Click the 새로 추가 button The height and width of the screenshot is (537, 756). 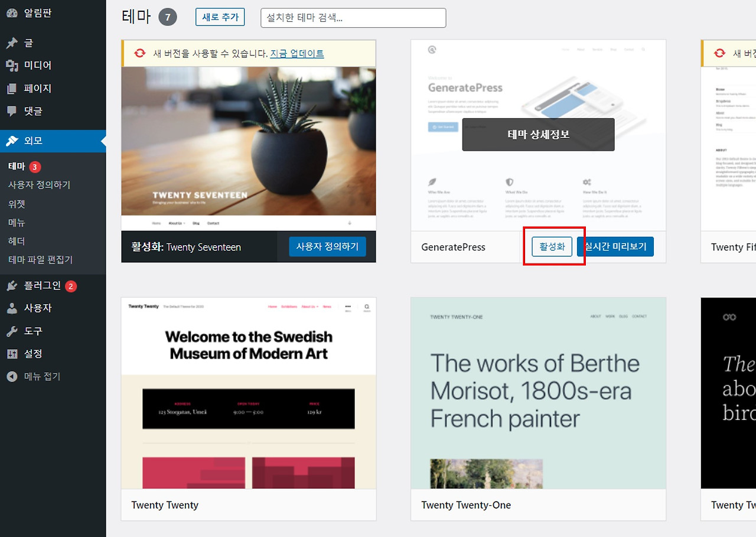[x=220, y=17]
